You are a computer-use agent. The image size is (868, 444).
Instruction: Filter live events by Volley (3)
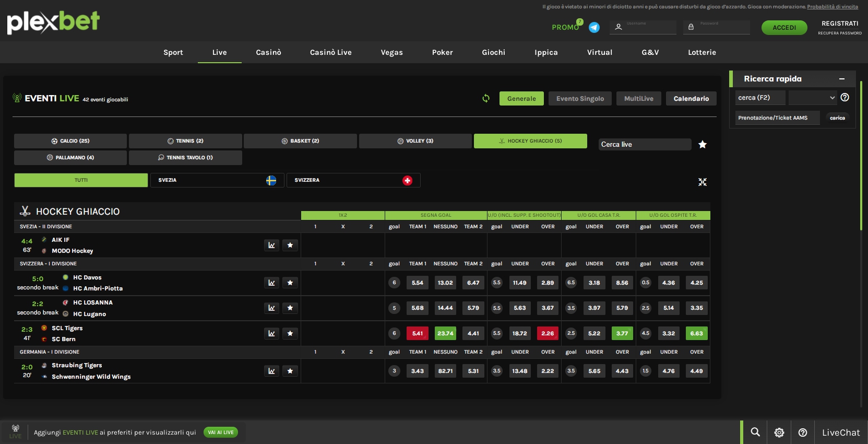pos(415,141)
